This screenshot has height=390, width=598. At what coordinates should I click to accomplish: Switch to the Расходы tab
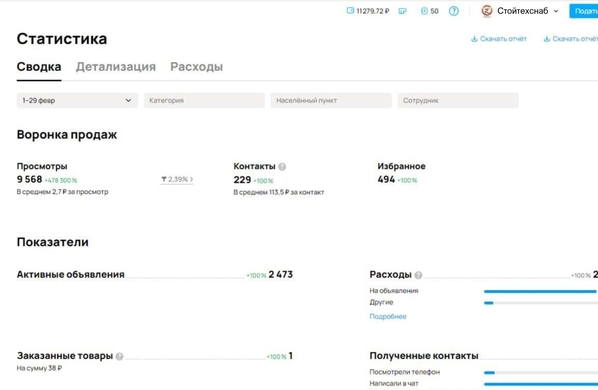tap(196, 67)
